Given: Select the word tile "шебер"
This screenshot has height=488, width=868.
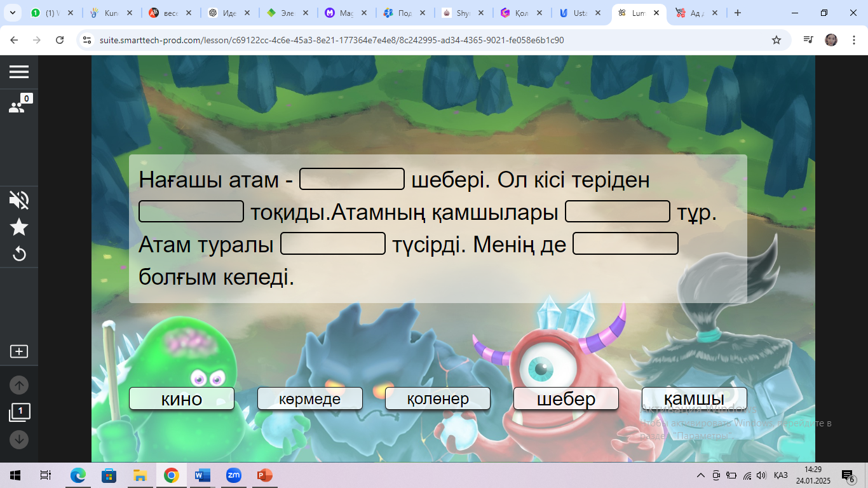Looking at the screenshot, I should 566,398.
